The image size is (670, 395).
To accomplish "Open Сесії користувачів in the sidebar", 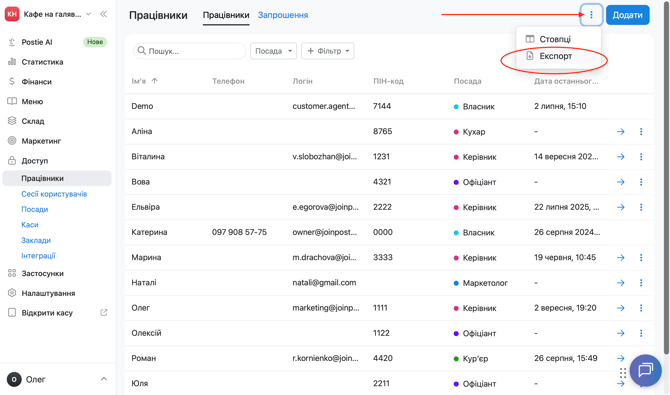I will click(x=54, y=194).
